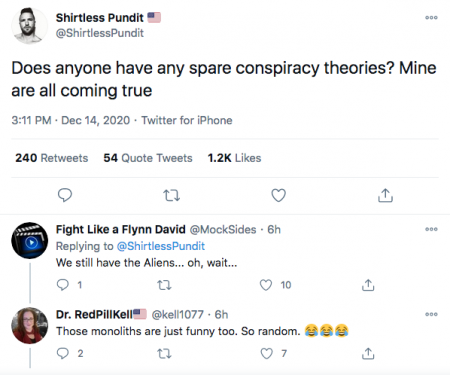Open the 1.2K Likes list
450x375 pixels.
[234, 158]
